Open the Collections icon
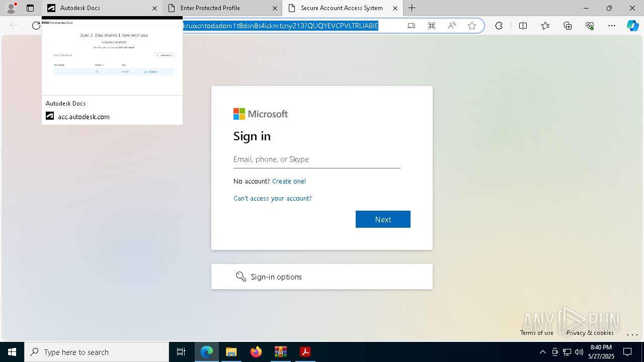Image resolution: width=644 pixels, height=362 pixels. [x=568, y=26]
